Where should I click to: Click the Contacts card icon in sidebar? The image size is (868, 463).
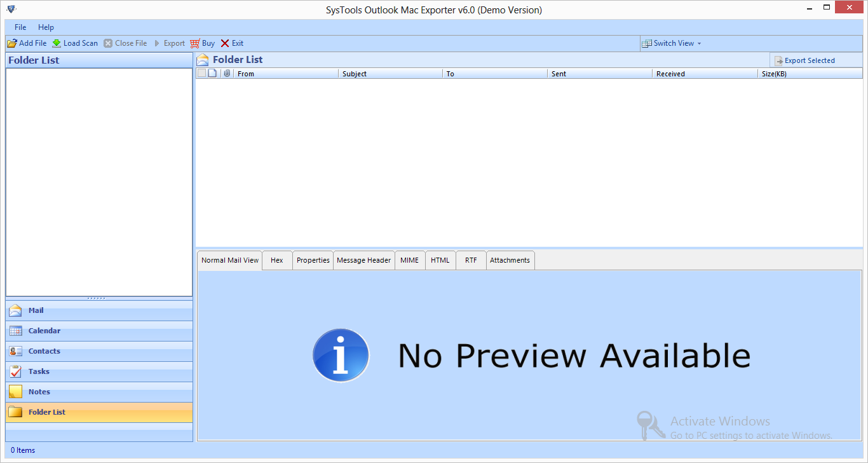click(x=15, y=351)
